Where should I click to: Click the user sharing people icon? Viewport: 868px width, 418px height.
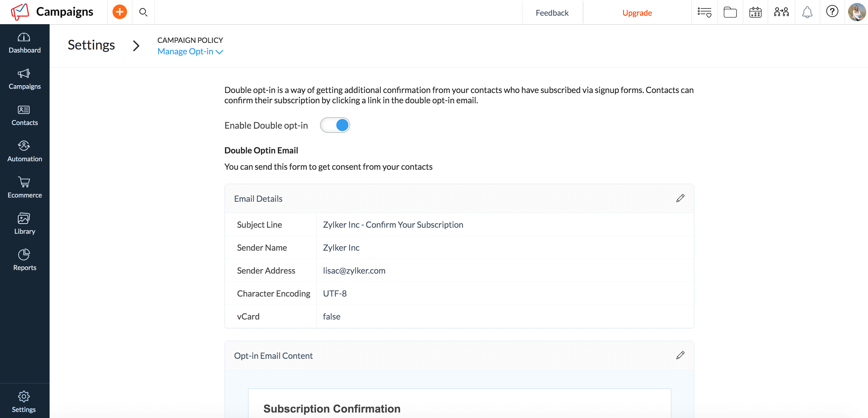(781, 12)
